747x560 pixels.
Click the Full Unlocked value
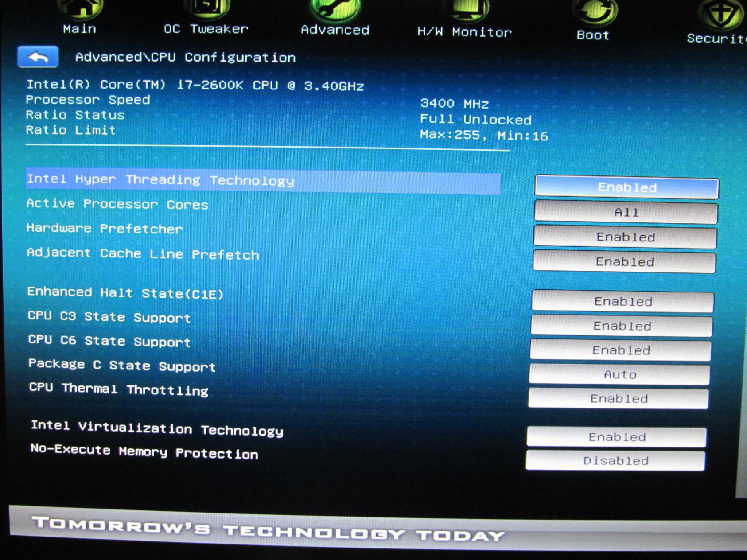pos(476,120)
